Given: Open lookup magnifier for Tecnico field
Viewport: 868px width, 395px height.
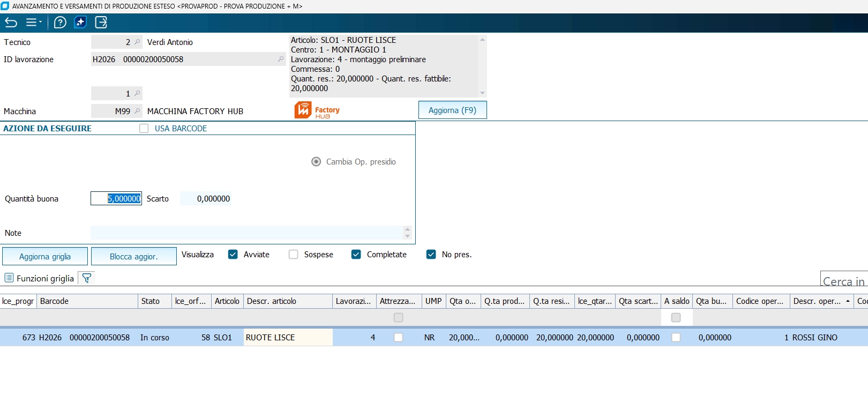Looking at the screenshot, I should 138,42.
